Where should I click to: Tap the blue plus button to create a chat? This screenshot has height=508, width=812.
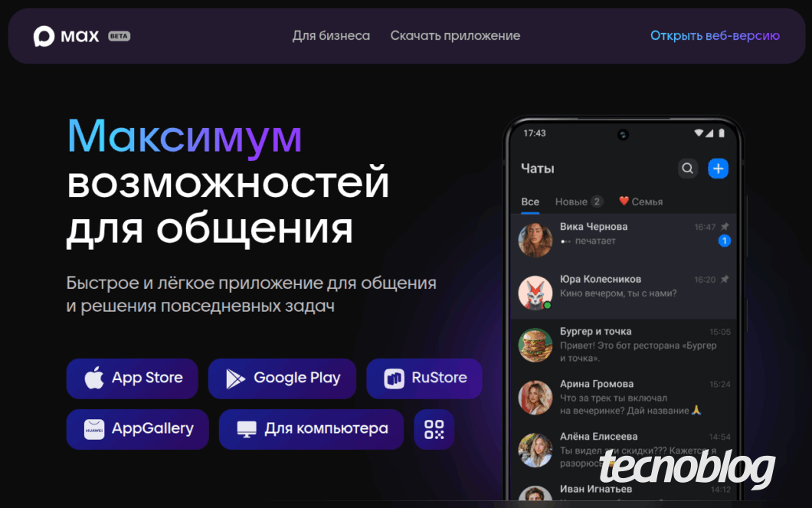pyautogui.click(x=718, y=168)
